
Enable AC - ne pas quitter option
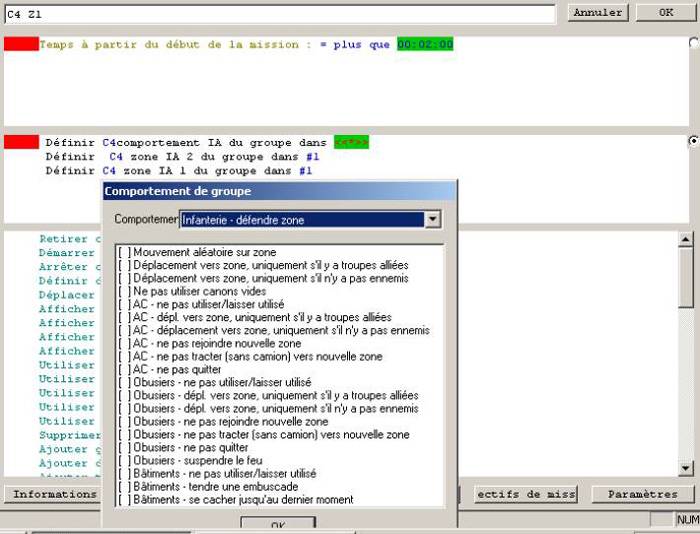pyautogui.click(x=124, y=370)
